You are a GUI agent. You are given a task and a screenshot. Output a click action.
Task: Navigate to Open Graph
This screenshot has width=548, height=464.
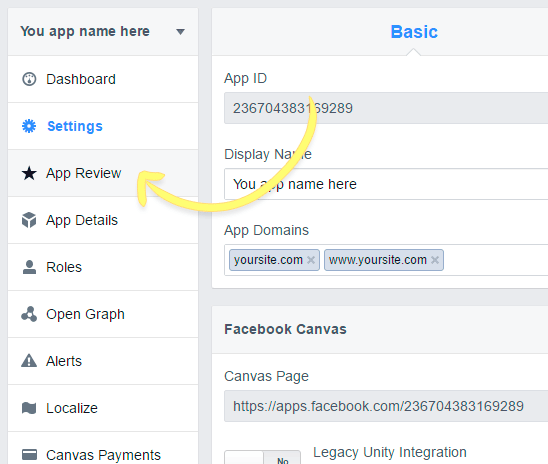[x=103, y=314]
